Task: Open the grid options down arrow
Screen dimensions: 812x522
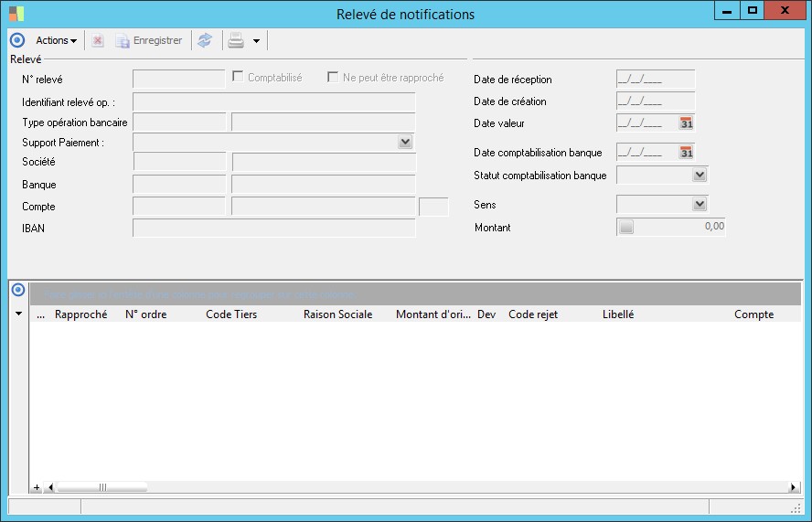Action: point(18,314)
